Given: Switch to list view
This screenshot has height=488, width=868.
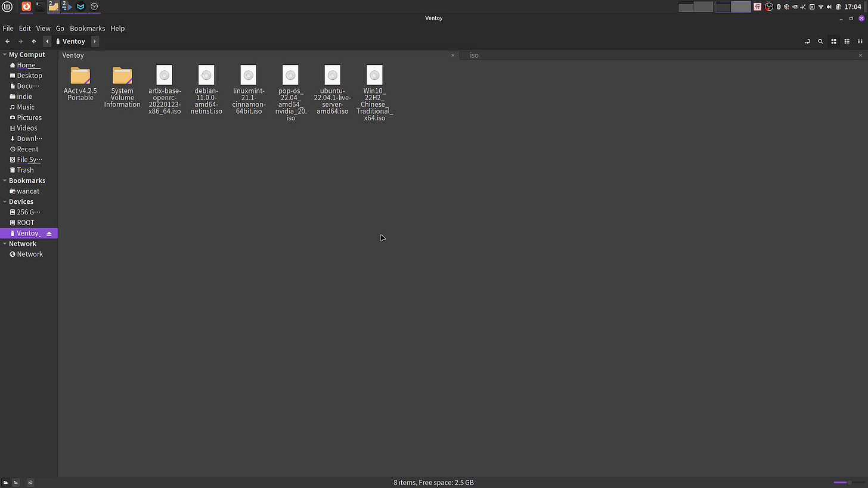Looking at the screenshot, I should pos(847,41).
